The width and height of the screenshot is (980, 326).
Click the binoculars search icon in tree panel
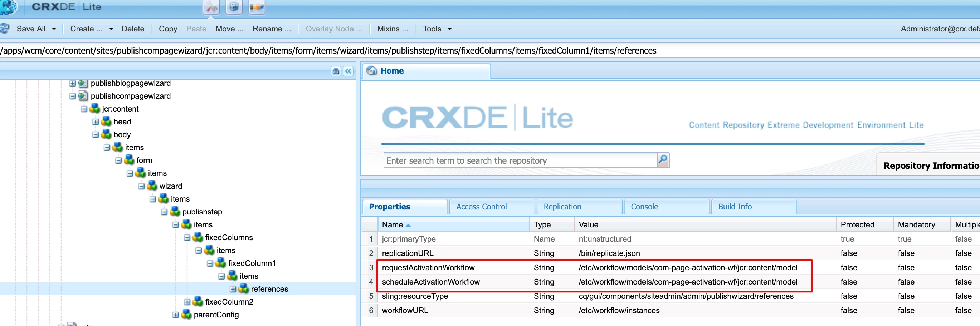[336, 71]
